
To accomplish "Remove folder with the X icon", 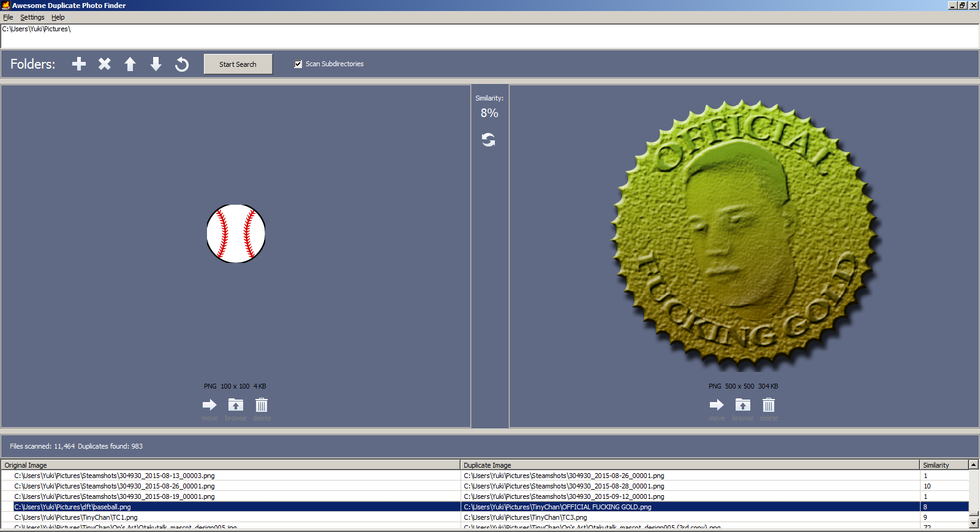I will pos(105,64).
